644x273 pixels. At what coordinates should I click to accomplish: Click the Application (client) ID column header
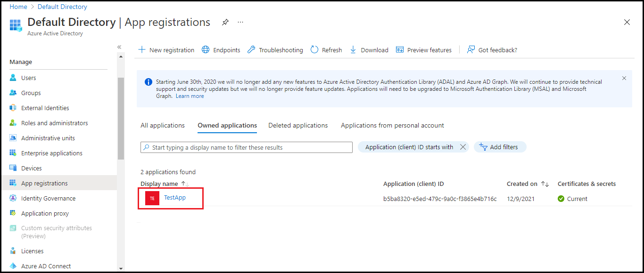pyautogui.click(x=413, y=184)
